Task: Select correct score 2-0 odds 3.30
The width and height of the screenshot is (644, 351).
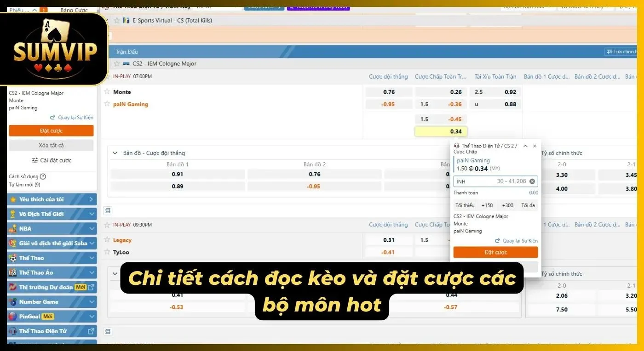Action: point(561,175)
